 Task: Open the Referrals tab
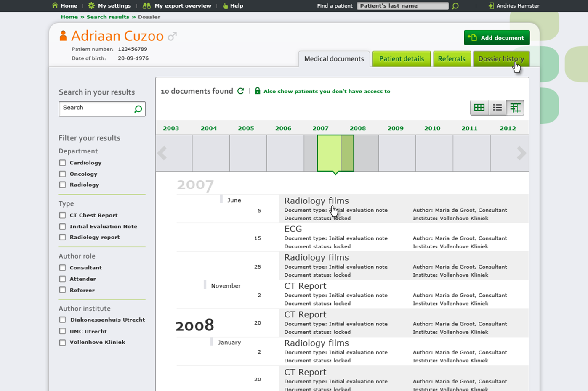[x=451, y=59]
